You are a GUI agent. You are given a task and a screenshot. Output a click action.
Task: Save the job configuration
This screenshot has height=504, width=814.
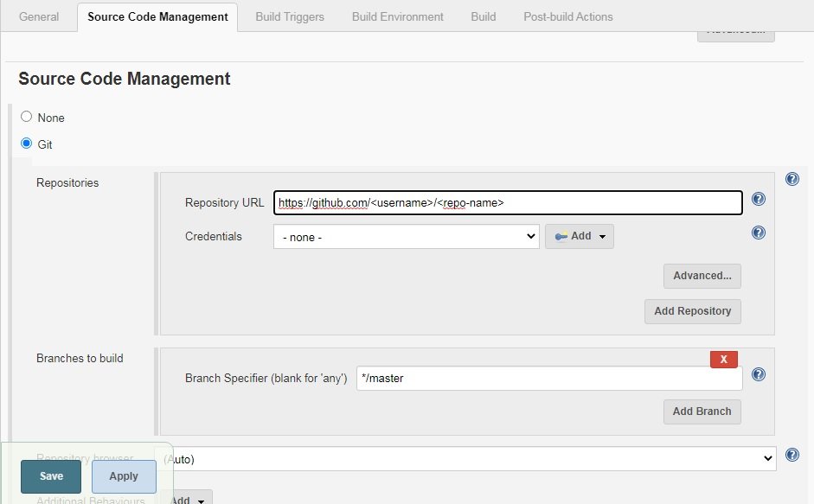click(51, 476)
